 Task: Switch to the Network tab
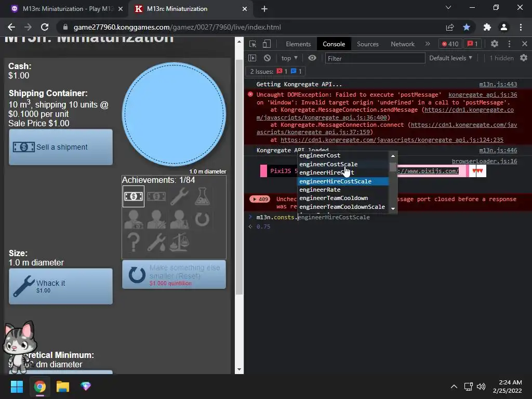click(403, 44)
